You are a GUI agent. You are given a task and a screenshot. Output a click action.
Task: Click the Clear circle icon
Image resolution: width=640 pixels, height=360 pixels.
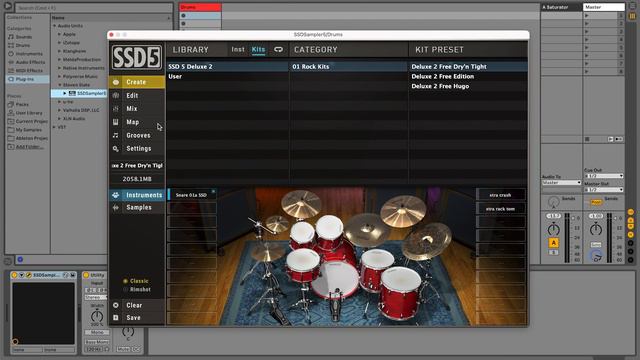click(x=116, y=305)
